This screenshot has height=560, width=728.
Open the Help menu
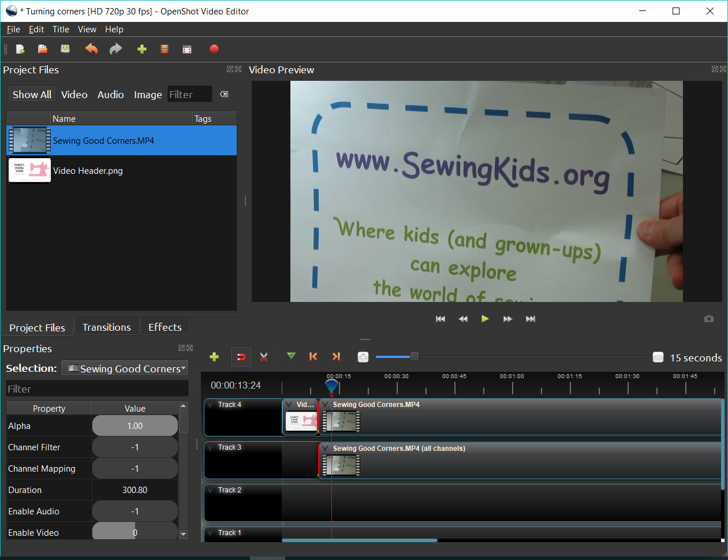click(114, 29)
